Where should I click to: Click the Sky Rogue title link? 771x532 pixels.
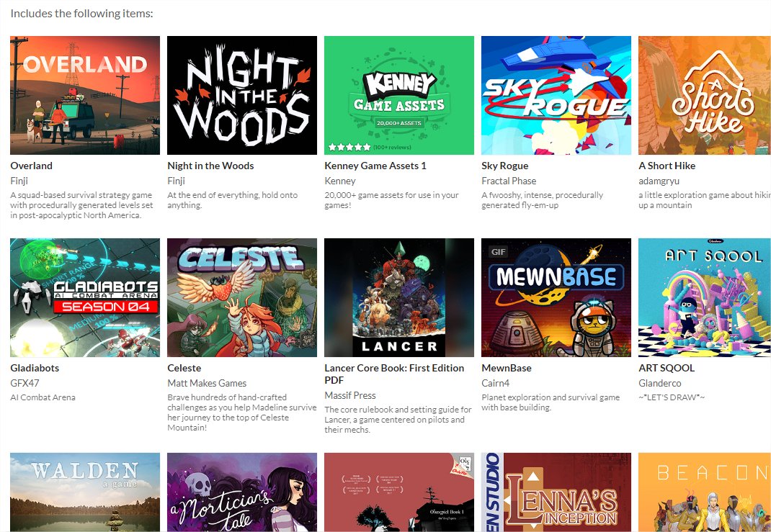click(505, 166)
